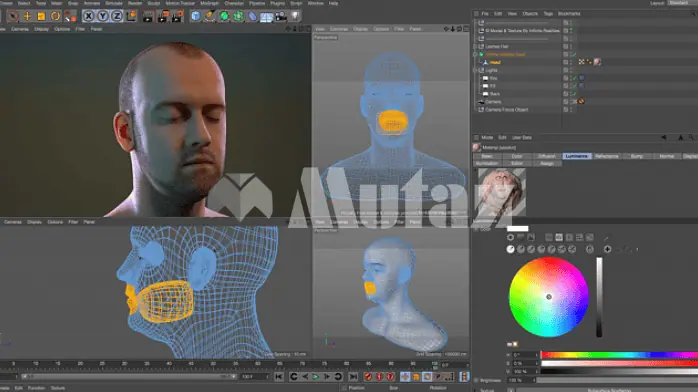Select the Head object in tree
Image resolution: width=698 pixels, height=392 pixels.
[495, 62]
